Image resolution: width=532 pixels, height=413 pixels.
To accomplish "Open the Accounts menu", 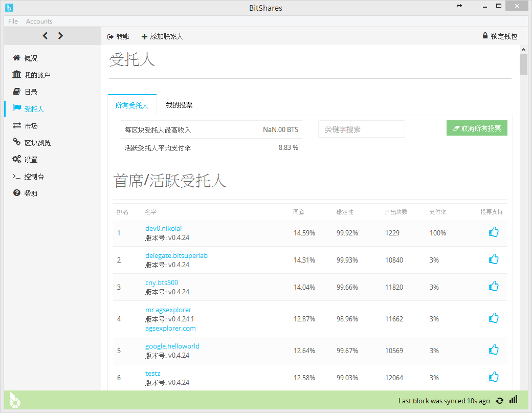I will click(39, 21).
